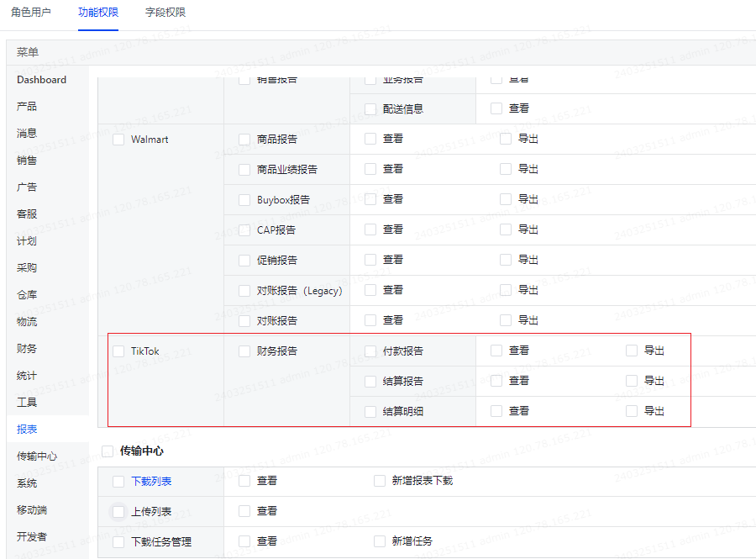Enable 新增任务 permission checkbox
The image size is (756, 559).
[x=380, y=541]
